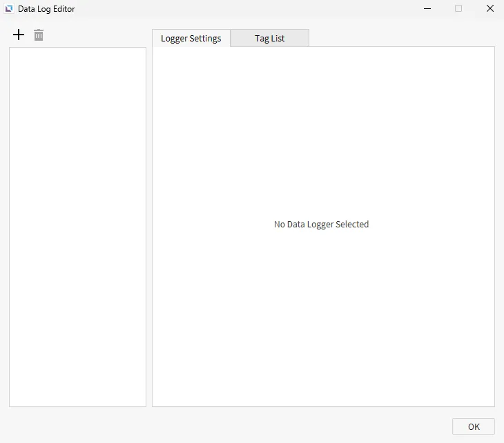
Task: Click blank space right of Tag List tab
Action: (x=400, y=37)
